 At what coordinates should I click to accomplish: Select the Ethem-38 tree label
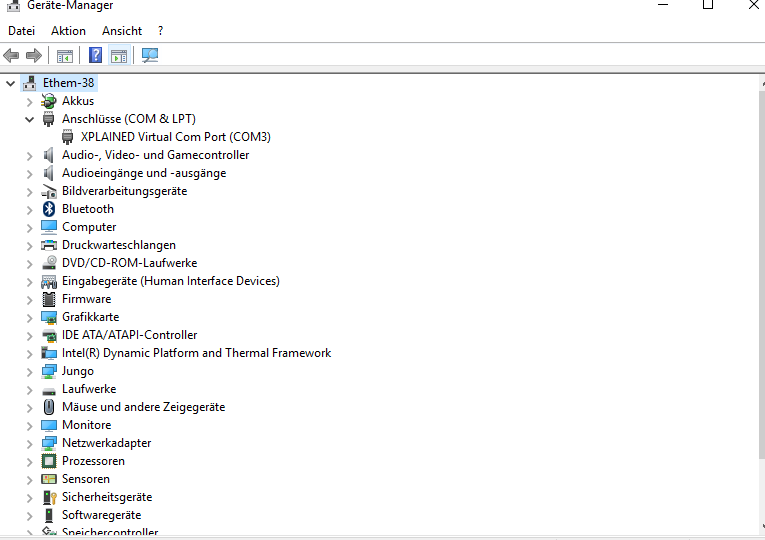coord(68,83)
